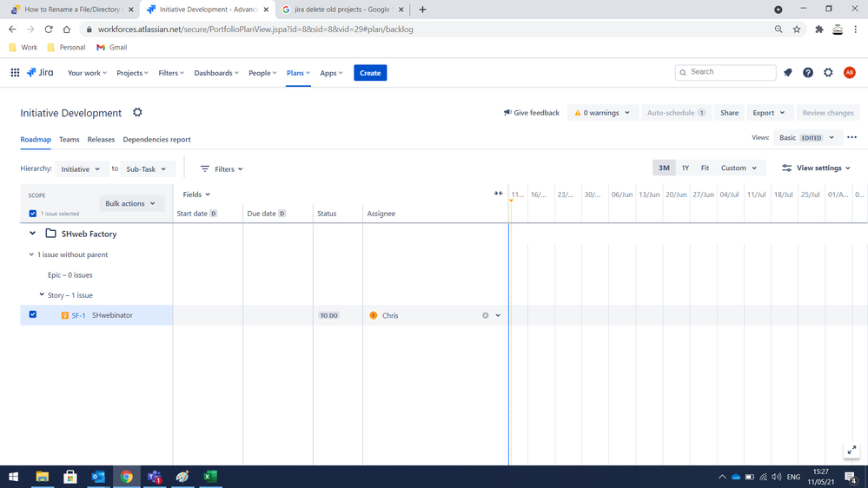Open the Fields dropdown

click(x=196, y=195)
